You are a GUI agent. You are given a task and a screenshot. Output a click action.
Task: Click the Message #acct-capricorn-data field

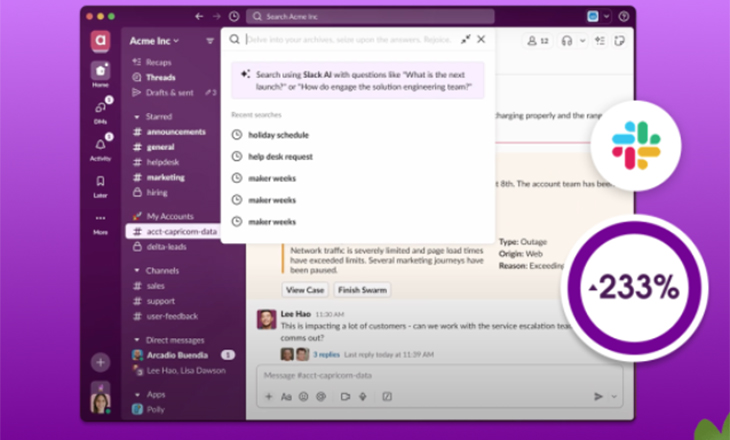tap(439, 375)
